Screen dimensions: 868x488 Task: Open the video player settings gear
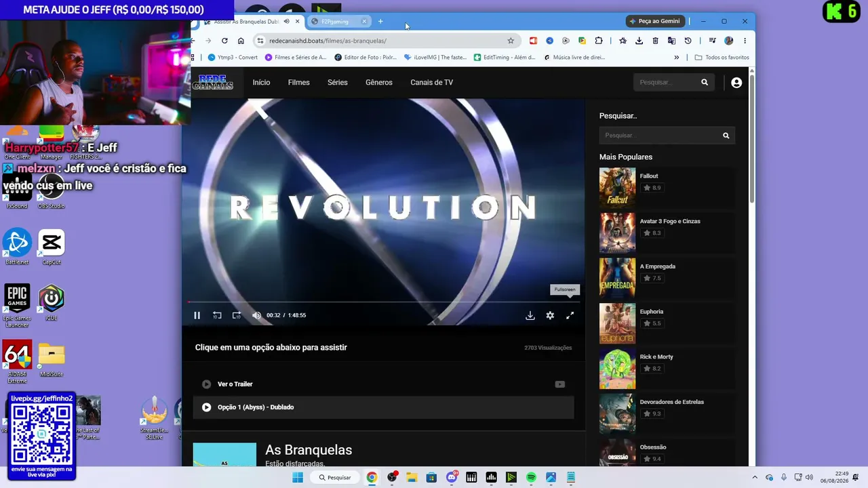550,315
